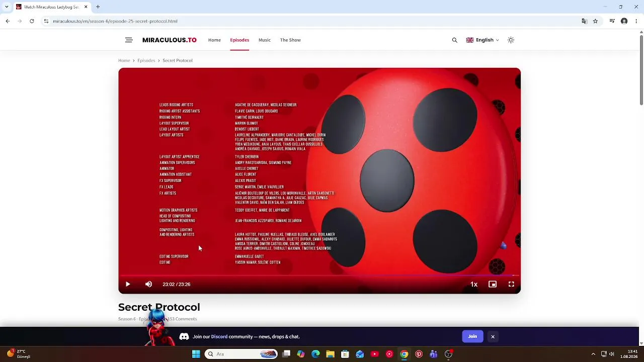Click the Discord logo icon in the banner
Viewport: 644px width, 362px height.
tap(184, 337)
